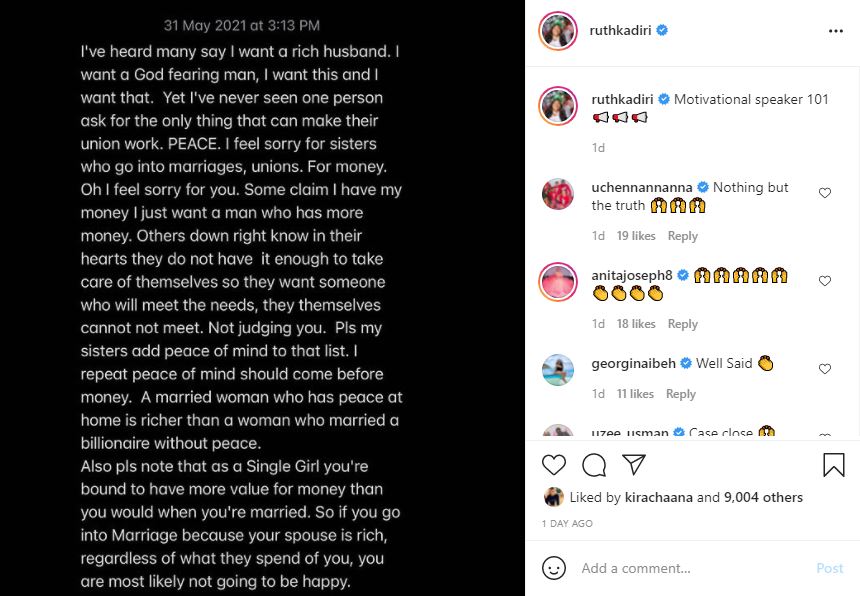
Task: View ruthkadiri's header profile picture
Action: click(558, 31)
